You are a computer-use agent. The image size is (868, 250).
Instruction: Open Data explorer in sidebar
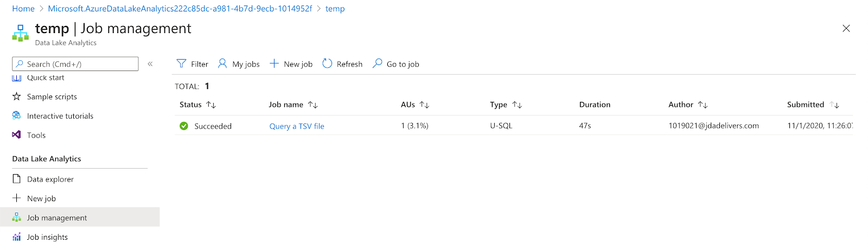click(x=50, y=179)
